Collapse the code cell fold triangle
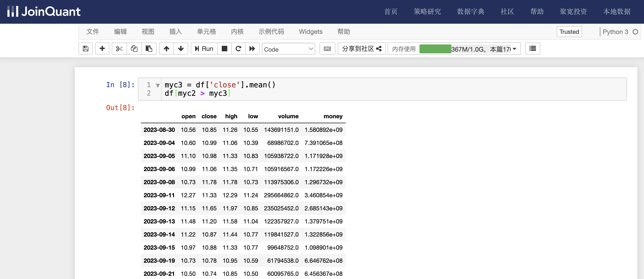This screenshot has width=644, height=279. (x=157, y=86)
